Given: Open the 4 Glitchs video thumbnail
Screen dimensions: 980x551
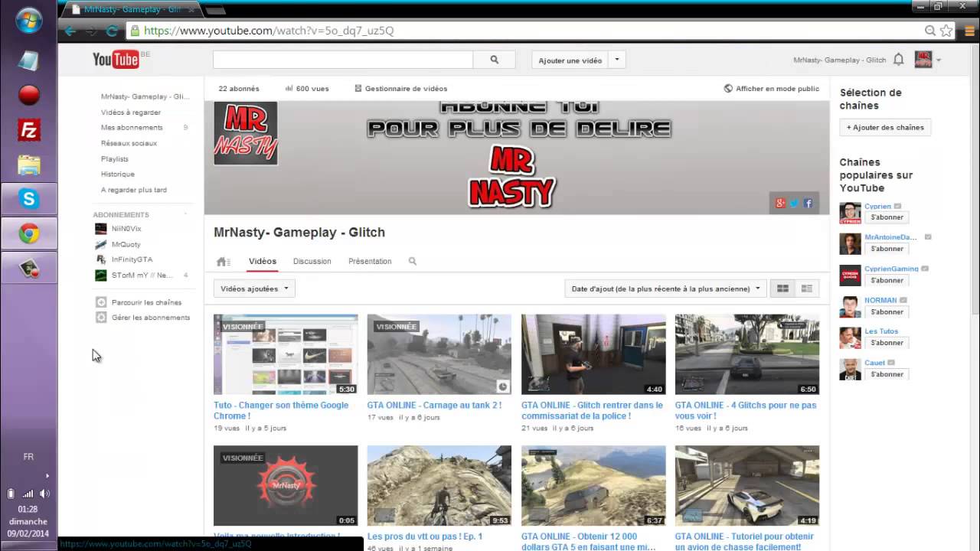Looking at the screenshot, I should [747, 355].
